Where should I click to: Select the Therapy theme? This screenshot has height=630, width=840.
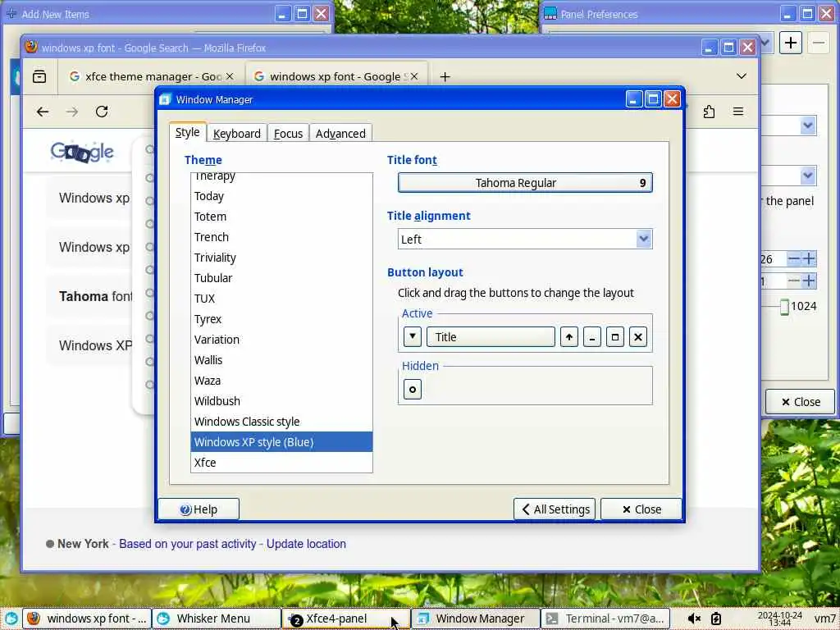point(281,177)
